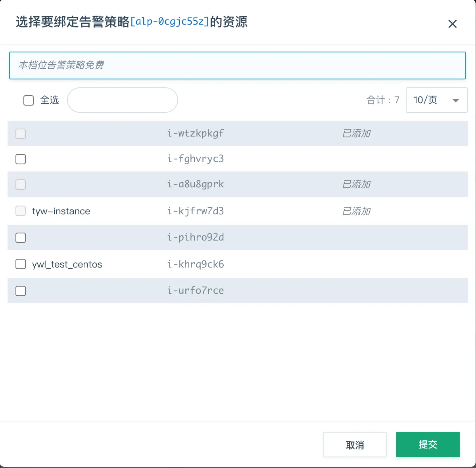Click disabled checkbox for i-a8u8gprk
The image size is (476, 468).
21,185
